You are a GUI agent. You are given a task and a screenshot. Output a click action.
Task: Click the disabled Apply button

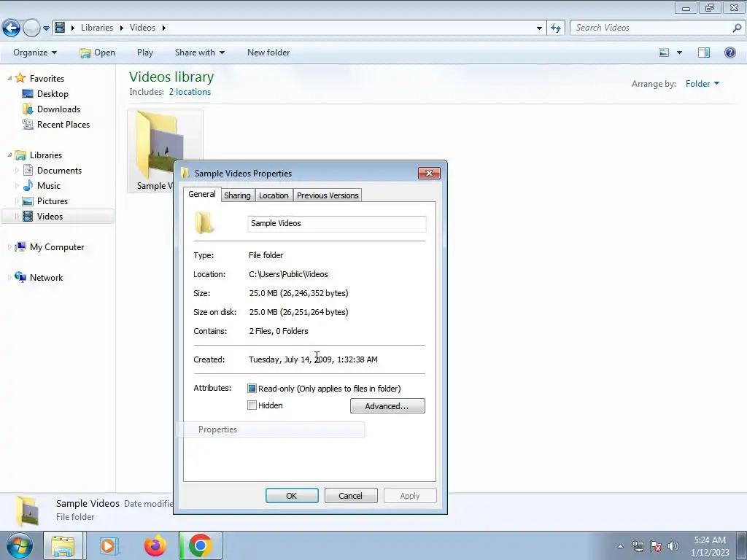pos(410,496)
